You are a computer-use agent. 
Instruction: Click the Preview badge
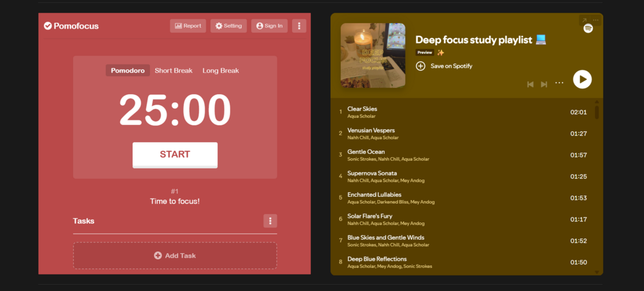[425, 53]
